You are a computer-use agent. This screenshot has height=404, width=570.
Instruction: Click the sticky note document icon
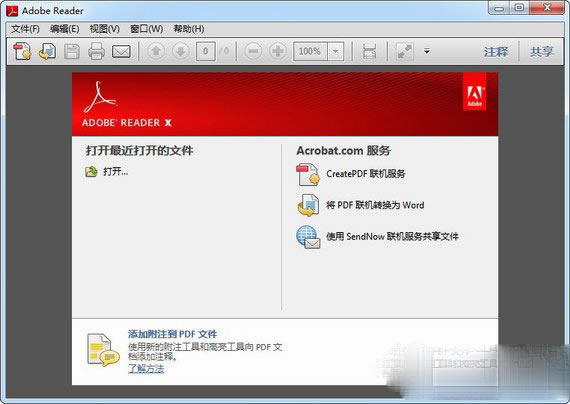click(x=103, y=350)
